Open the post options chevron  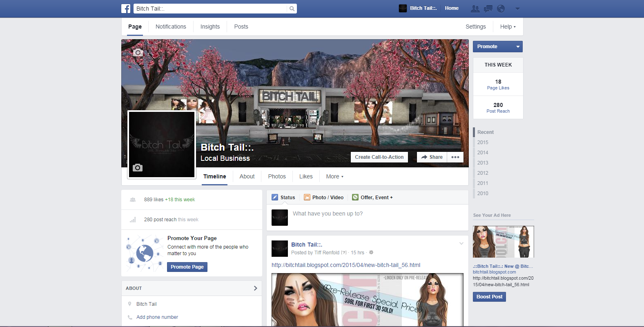[461, 244]
